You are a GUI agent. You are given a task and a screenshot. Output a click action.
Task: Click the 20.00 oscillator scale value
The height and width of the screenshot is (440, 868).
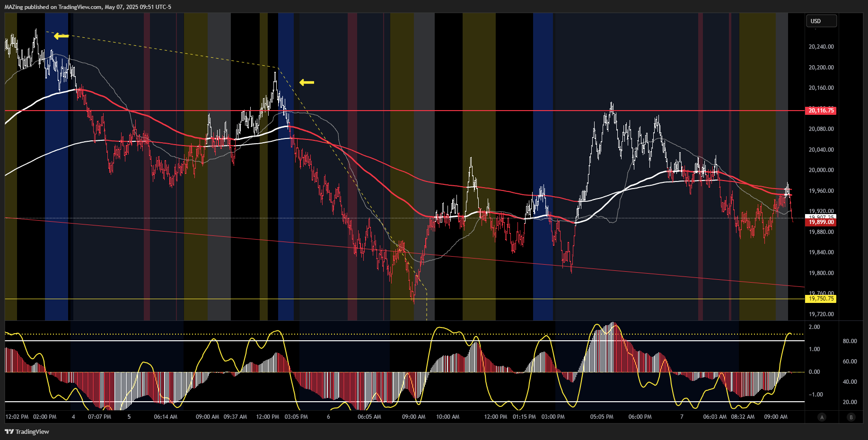pos(850,402)
